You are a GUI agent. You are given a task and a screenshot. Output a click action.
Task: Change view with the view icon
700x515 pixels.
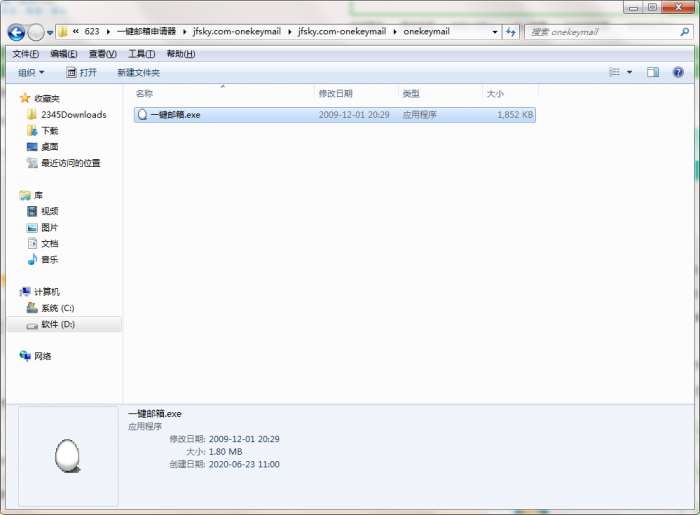(615, 72)
